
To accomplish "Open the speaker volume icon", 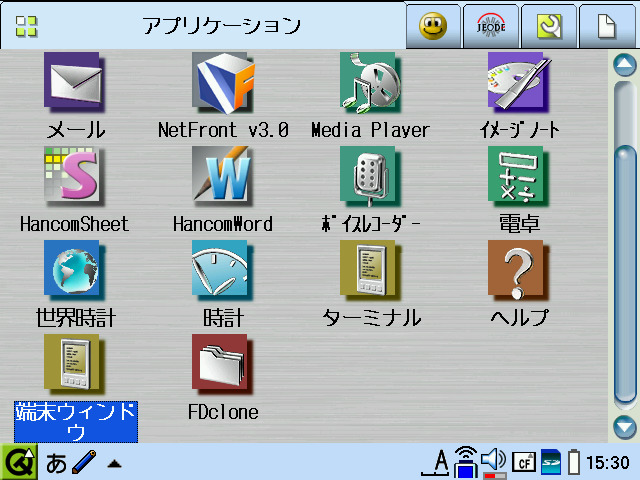I will [x=493, y=462].
